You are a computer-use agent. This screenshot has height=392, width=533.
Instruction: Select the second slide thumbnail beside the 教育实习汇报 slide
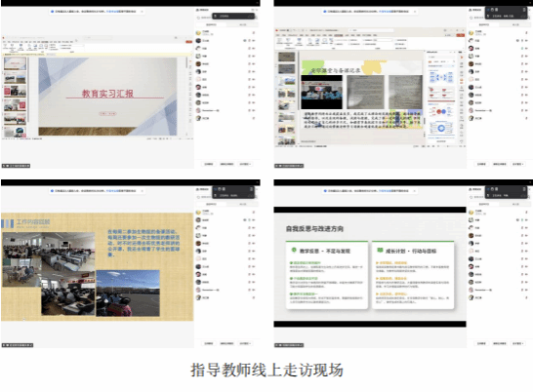(x=15, y=78)
